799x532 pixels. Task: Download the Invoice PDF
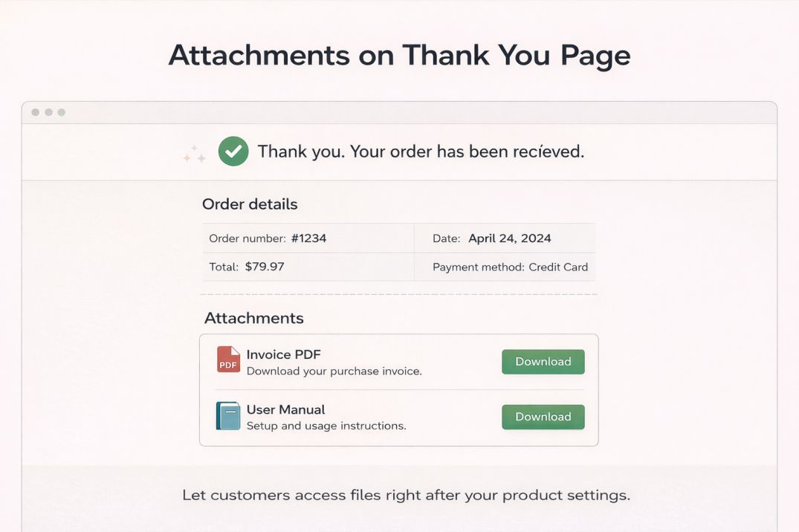click(543, 361)
